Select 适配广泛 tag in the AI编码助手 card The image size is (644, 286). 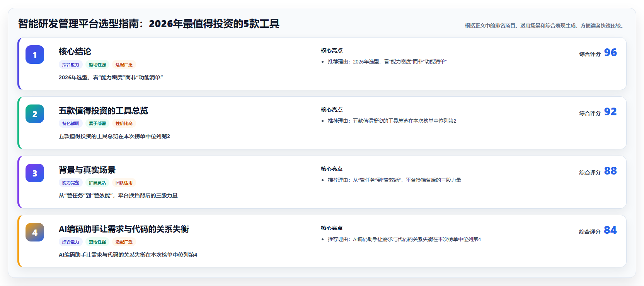pos(124,242)
